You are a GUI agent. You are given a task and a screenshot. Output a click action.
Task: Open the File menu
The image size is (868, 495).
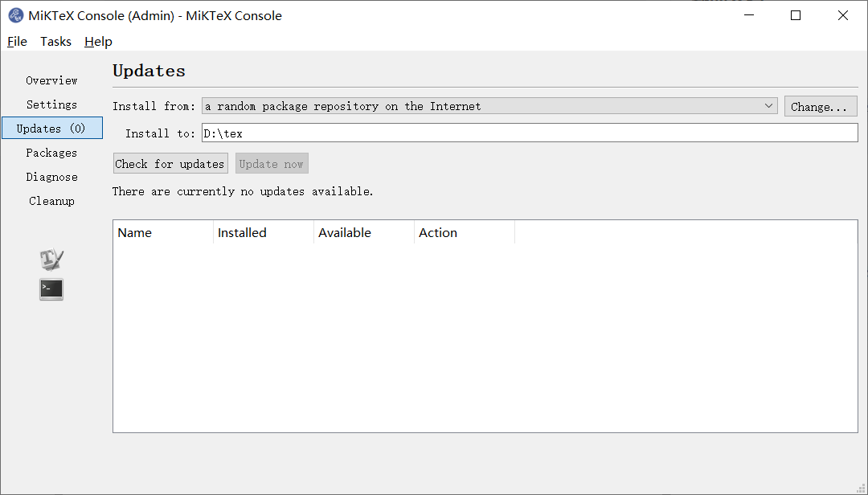(x=17, y=42)
